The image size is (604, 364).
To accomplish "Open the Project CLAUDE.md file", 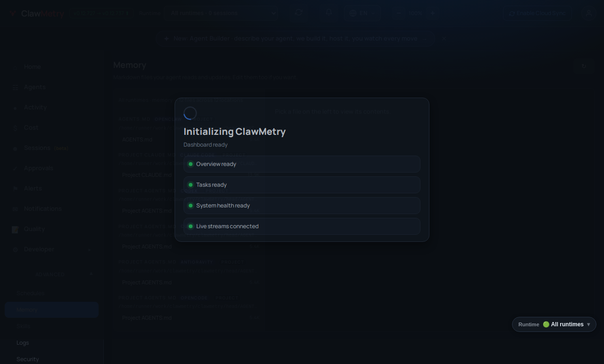I will (191, 175).
